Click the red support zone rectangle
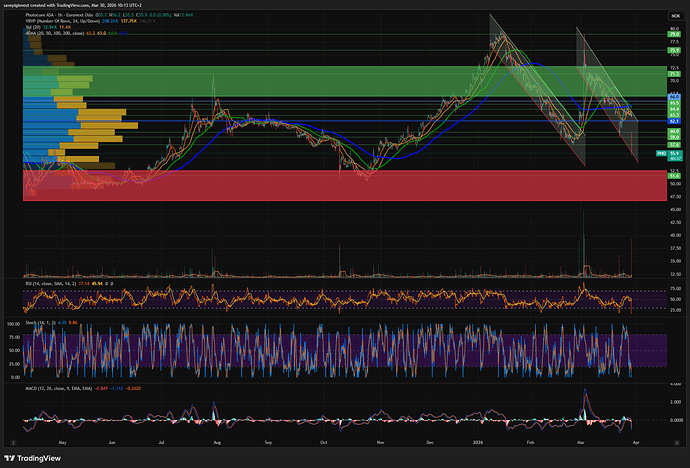The width and height of the screenshot is (690, 468). (x=300, y=185)
